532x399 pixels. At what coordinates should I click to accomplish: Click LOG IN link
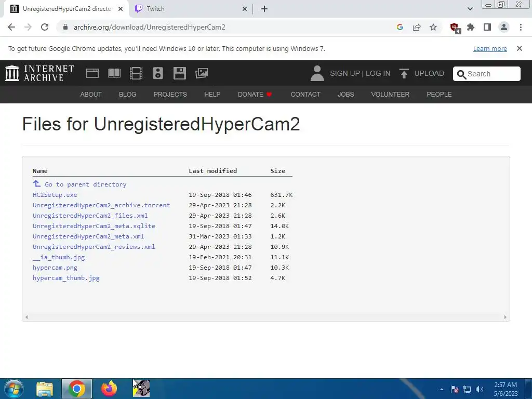tap(378, 73)
